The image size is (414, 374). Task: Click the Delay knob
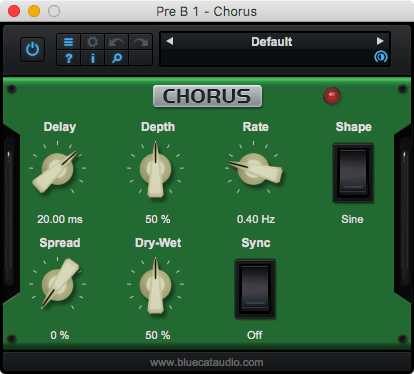[x=57, y=169]
